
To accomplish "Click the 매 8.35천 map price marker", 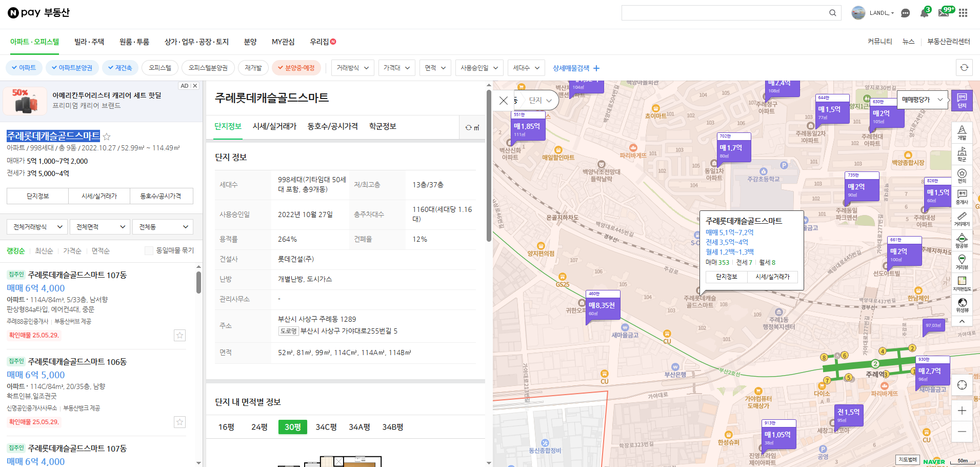I will pos(603,307).
